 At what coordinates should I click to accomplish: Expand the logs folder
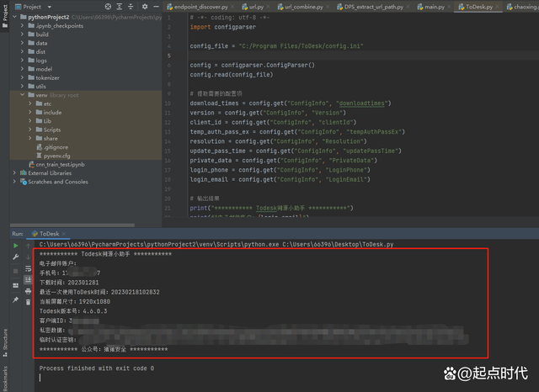(23, 60)
